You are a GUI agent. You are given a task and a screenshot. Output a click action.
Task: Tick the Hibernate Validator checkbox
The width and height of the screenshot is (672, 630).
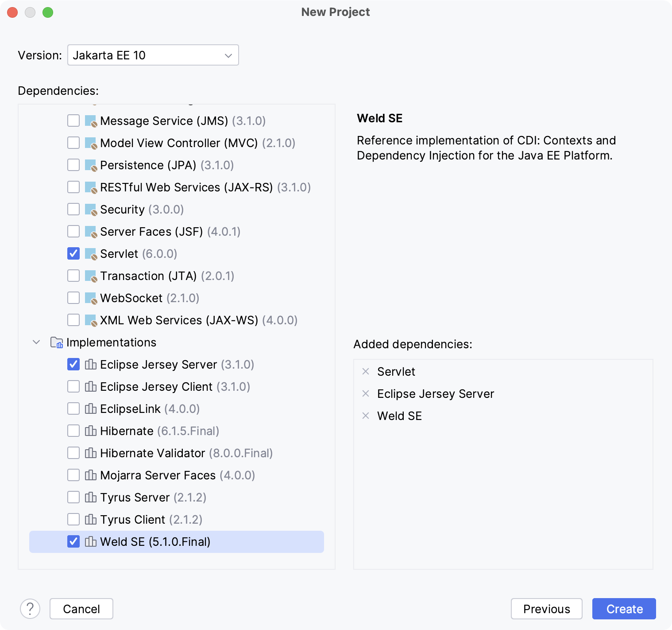pyautogui.click(x=73, y=453)
